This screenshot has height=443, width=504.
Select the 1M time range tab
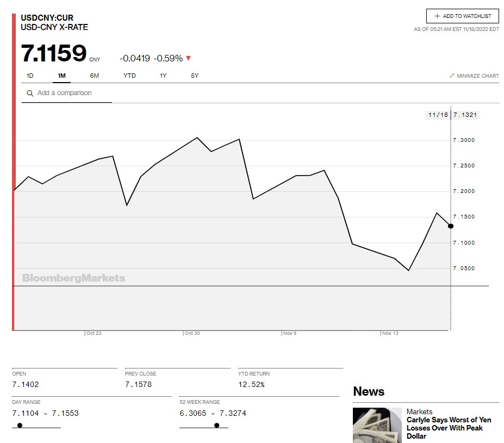[61, 76]
